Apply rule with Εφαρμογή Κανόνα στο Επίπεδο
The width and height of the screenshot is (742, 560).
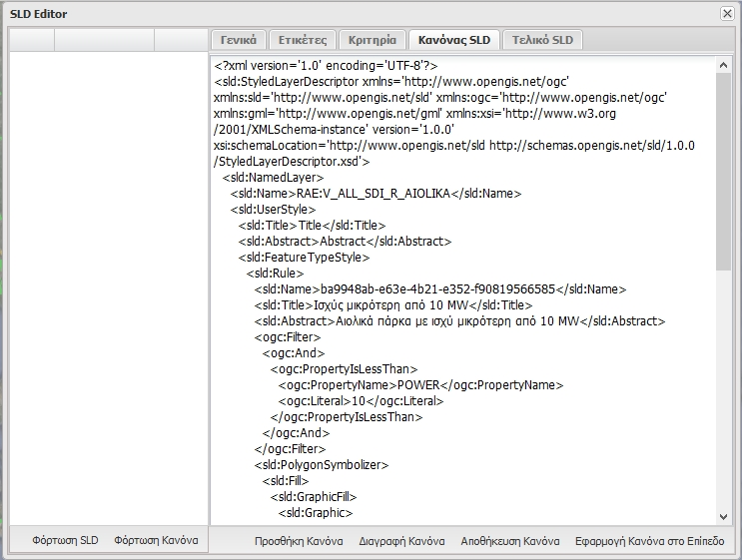click(x=649, y=541)
